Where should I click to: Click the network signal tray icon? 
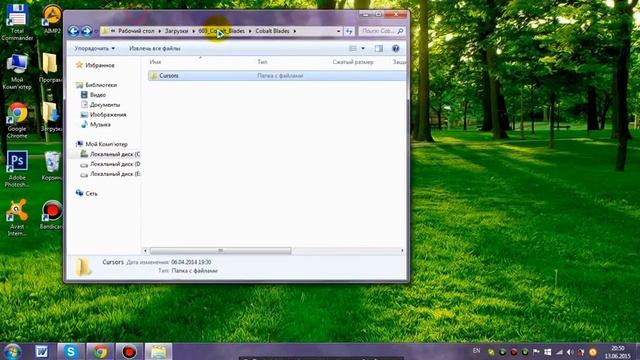559,352
